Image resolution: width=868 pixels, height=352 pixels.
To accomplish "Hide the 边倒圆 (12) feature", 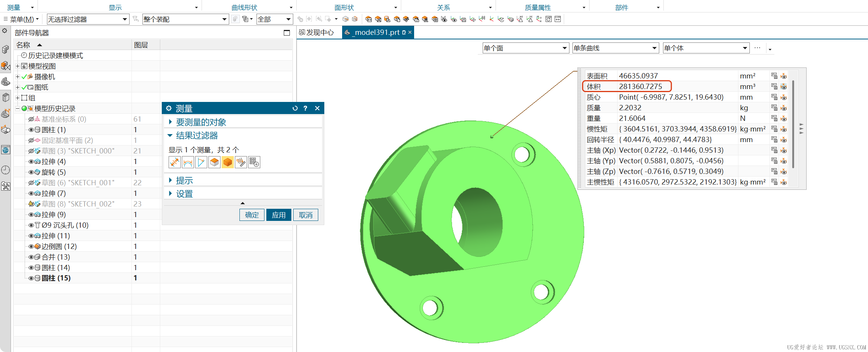I will 31,246.
